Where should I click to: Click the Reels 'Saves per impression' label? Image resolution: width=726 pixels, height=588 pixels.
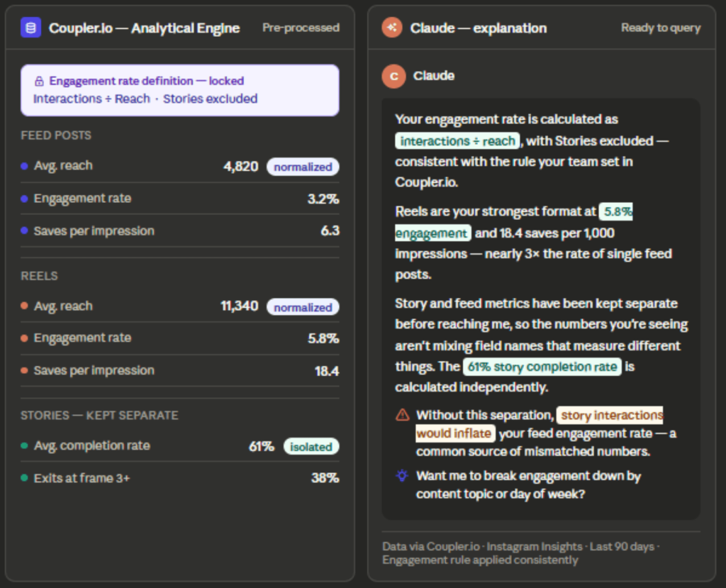(x=94, y=370)
